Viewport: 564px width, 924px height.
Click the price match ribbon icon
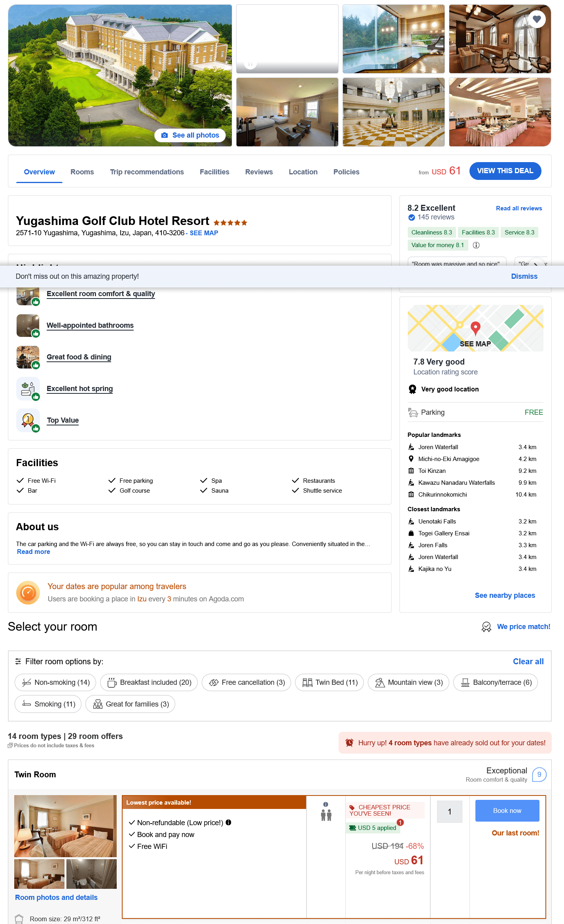(x=486, y=627)
